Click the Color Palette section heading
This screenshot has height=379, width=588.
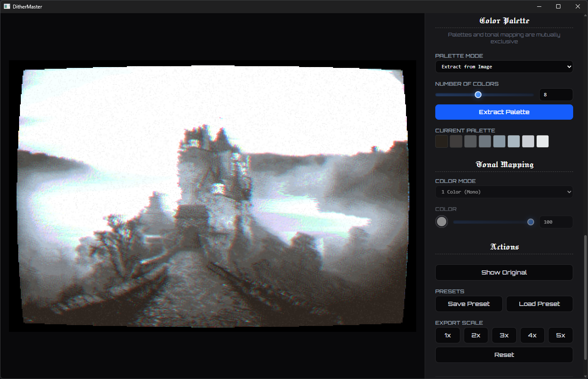click(504, 21)
